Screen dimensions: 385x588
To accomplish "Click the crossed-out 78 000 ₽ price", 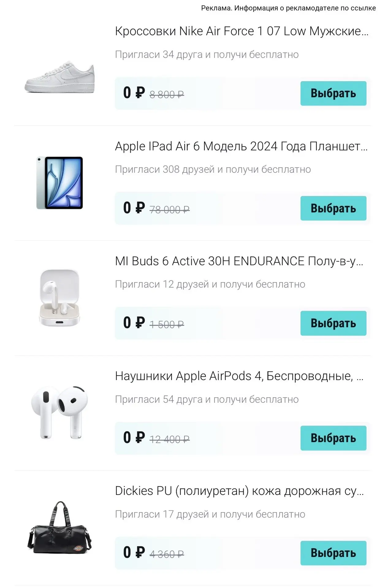I will [170, 209].
